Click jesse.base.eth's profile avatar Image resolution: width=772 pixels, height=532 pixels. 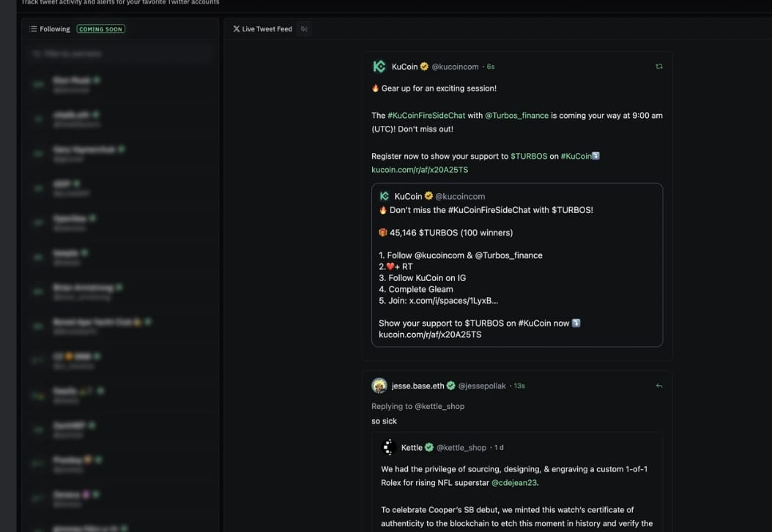click(x=379, y=386)
